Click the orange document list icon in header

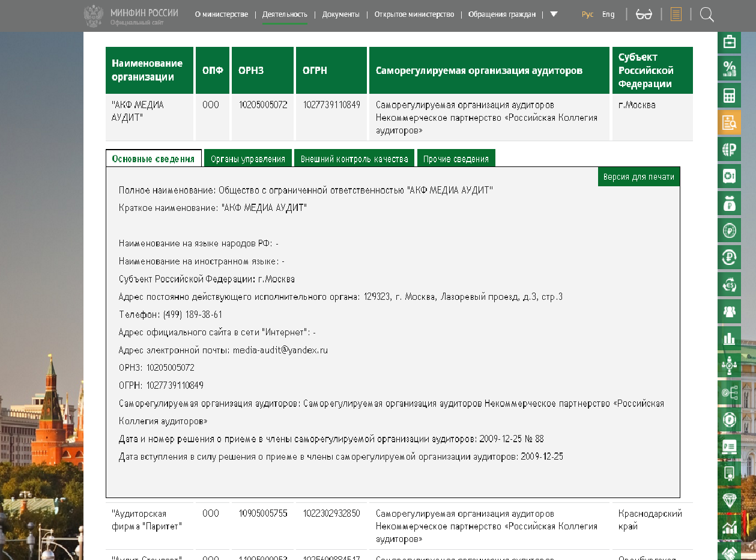coord(676,14)
